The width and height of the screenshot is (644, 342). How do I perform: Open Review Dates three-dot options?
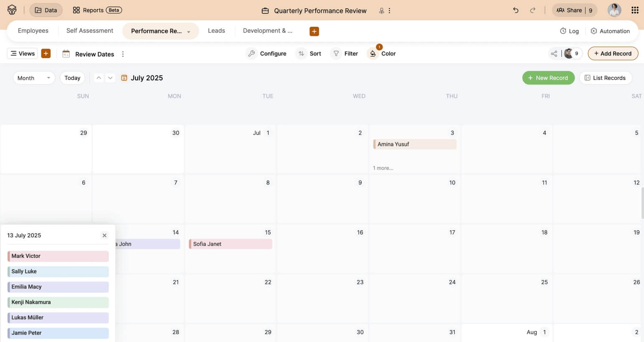(x=123, y=54)
